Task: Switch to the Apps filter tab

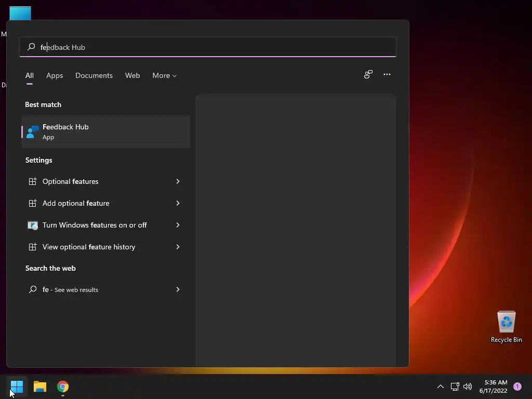Action: pos(55,75)
